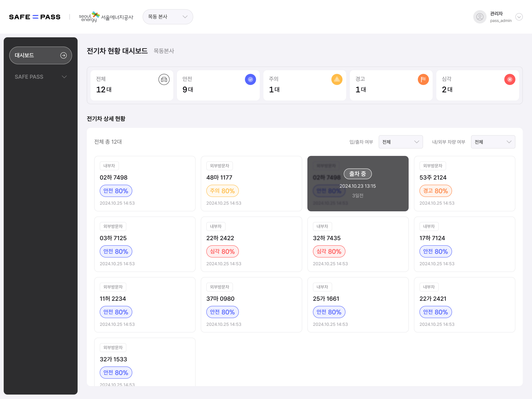Select the 심각 2대 summary card

[477, 85]
